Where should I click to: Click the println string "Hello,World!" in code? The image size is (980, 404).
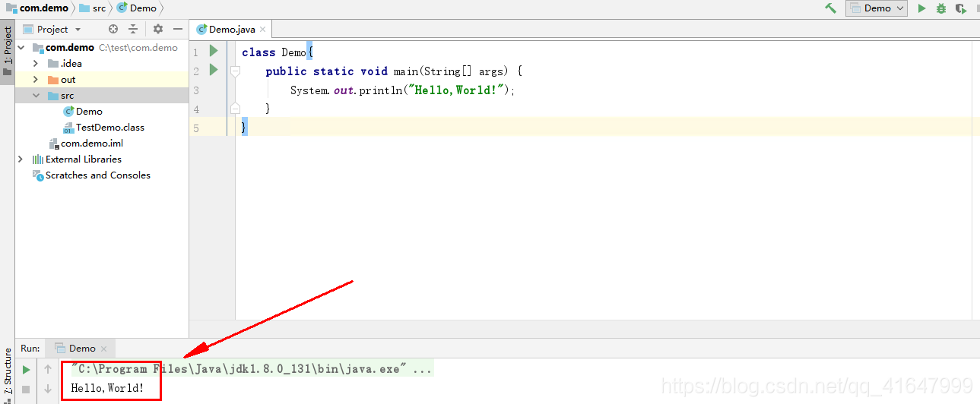click(456, 90)
